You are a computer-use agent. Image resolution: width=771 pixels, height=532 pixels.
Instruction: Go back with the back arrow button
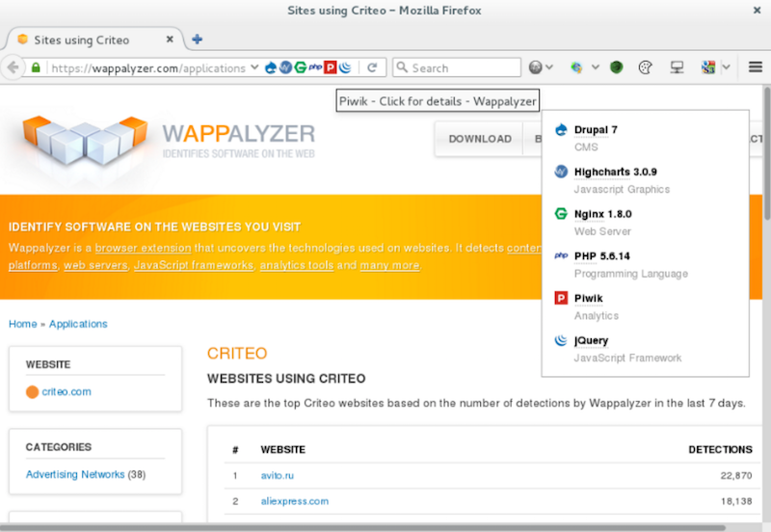(13, 67)
